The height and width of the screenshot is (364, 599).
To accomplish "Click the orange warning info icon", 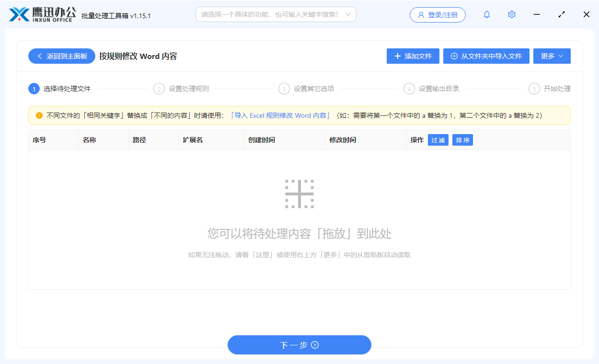I will click(39, 115).
